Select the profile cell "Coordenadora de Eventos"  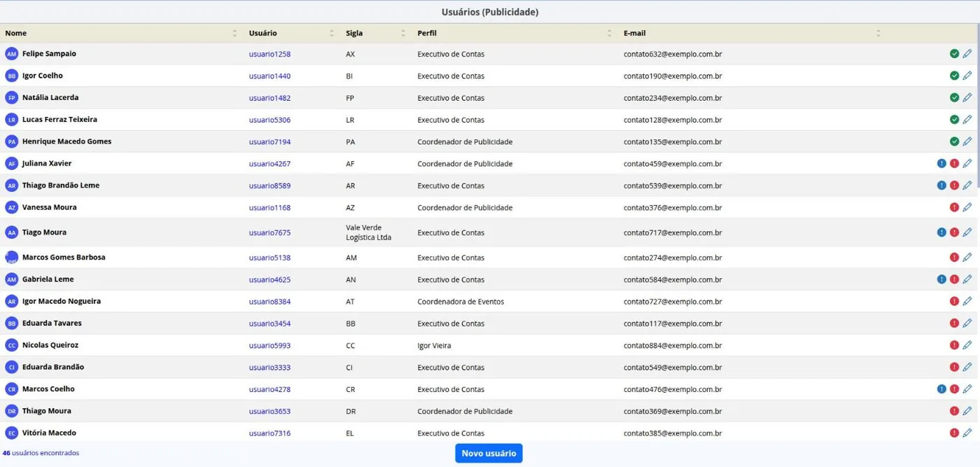click(461, 301)
